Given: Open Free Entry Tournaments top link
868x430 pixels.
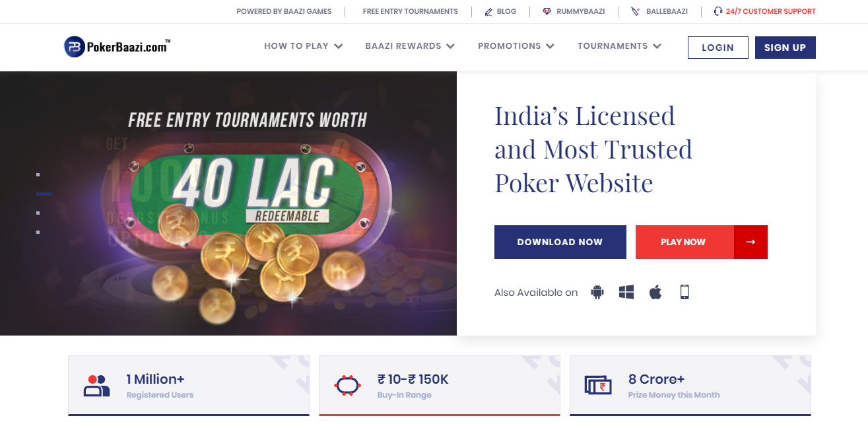Looking at the screenshot, I should 410,11.
